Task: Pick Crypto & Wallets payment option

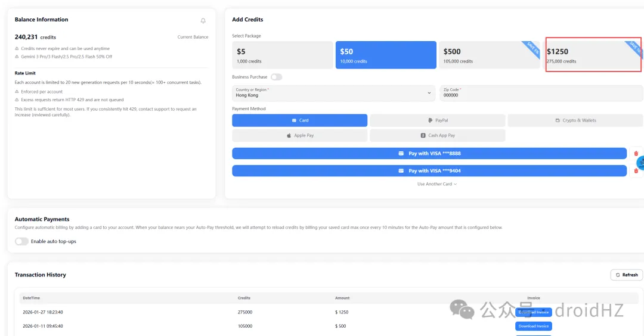Action: [575, 120]
